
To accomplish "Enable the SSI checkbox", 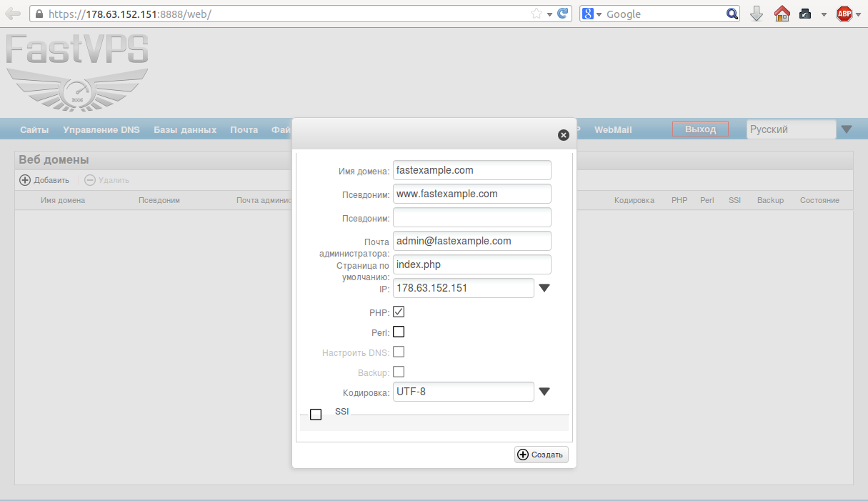I will [x=316, y=415].
